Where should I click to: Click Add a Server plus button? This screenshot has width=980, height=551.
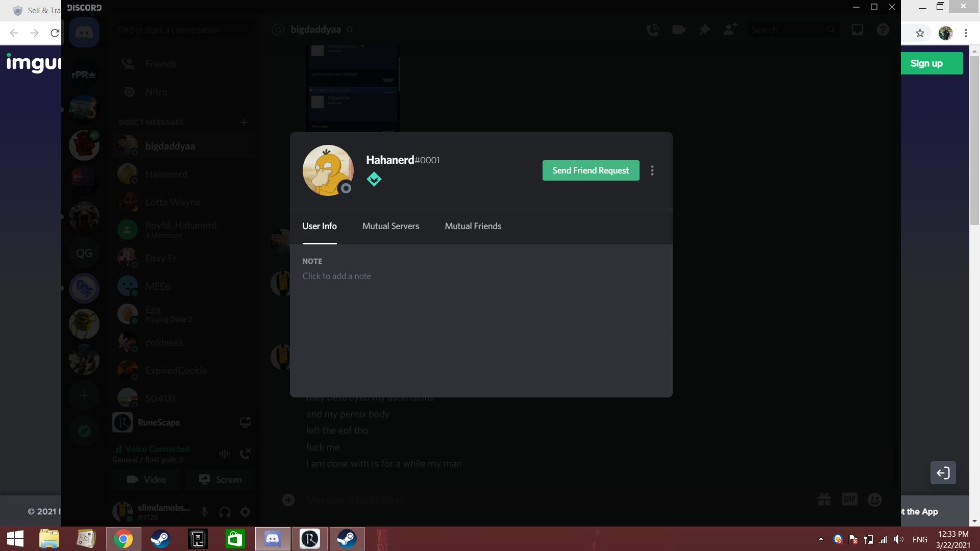[84, 395]
